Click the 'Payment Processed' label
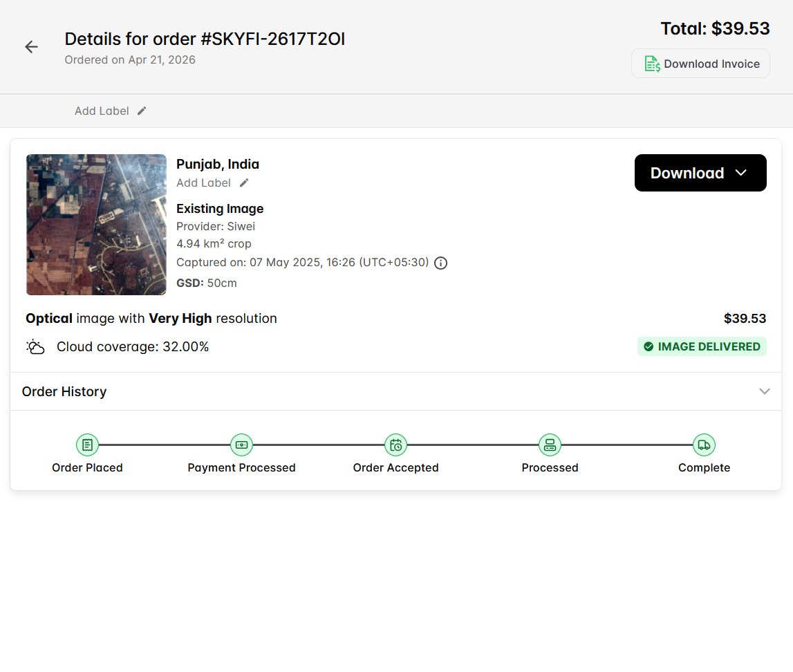The image size is (793, 672). (x=242, y=468)
